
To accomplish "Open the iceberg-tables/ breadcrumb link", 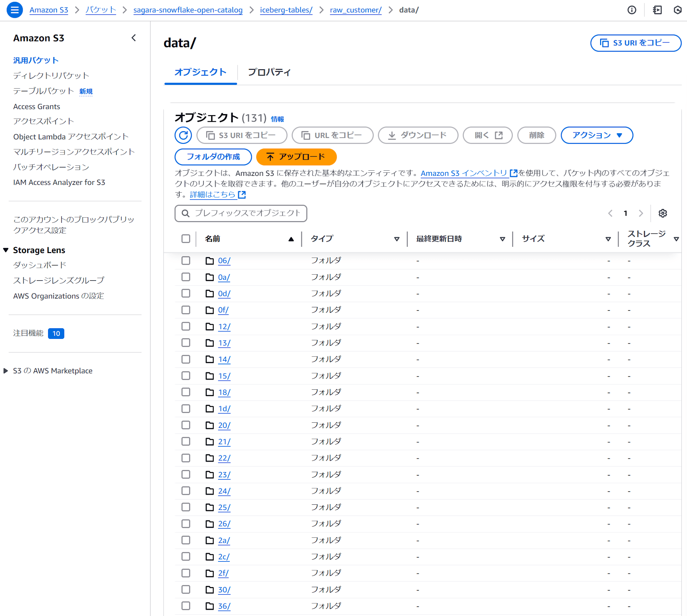I will (x=286, y=10).
